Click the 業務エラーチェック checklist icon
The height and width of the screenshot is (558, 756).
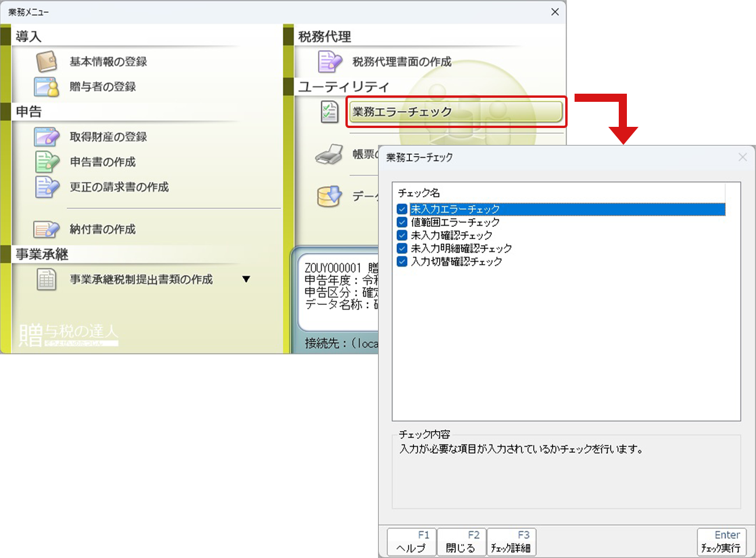point(330,112)
